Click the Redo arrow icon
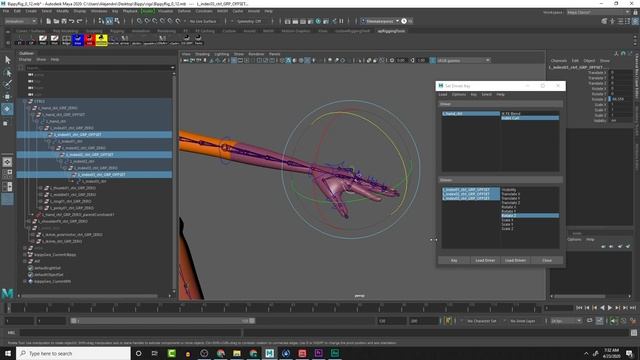This screenshot has width=640, height=360. pyautogui.click(x=79, y=21)
